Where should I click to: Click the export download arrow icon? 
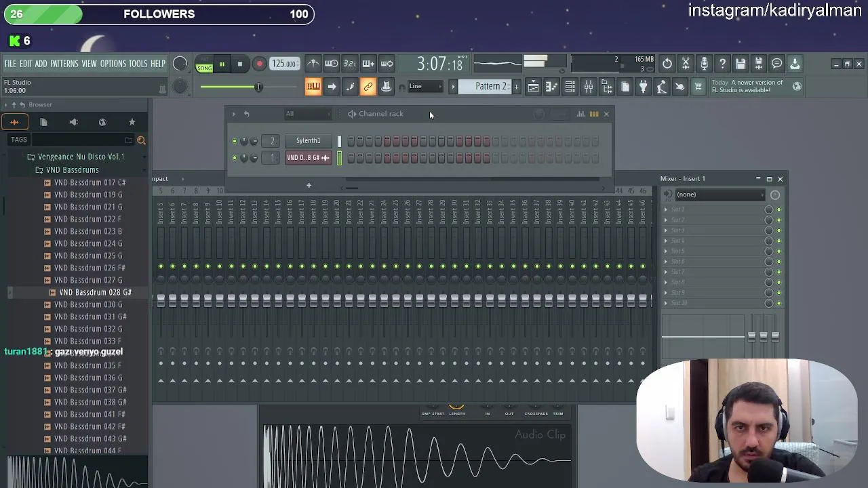coord(795,64)
